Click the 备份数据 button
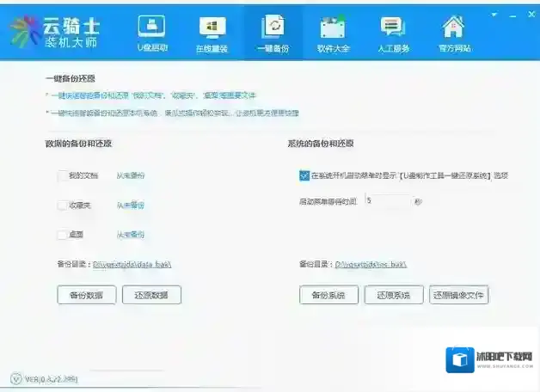 pyautogui.click(x=87, y=295)
